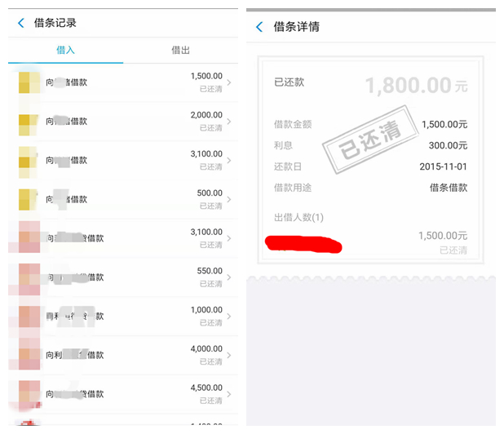Tap the avatar on the 1,000.00 loan row

[x=29, y=317]
